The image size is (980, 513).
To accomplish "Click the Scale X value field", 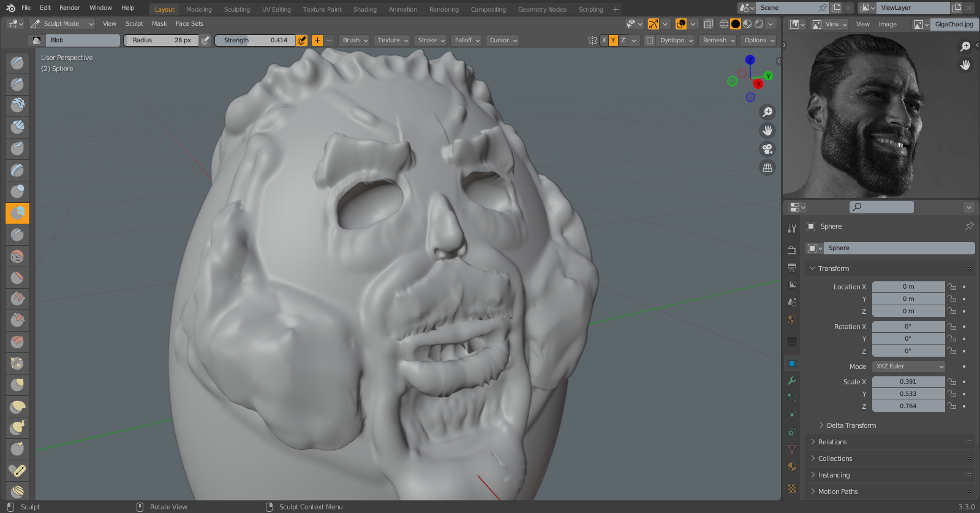I will click(x=908, y=382).
